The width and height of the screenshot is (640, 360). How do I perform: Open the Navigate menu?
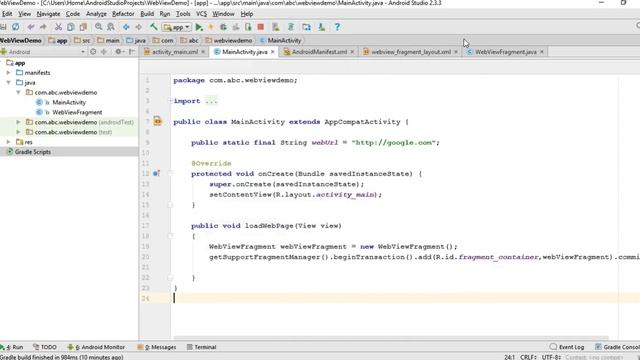(48, 14)
